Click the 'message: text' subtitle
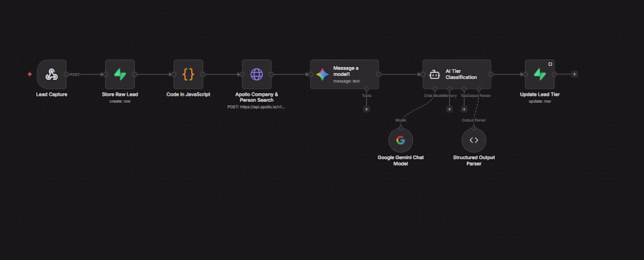644x260 pixels. pos(346,81)
